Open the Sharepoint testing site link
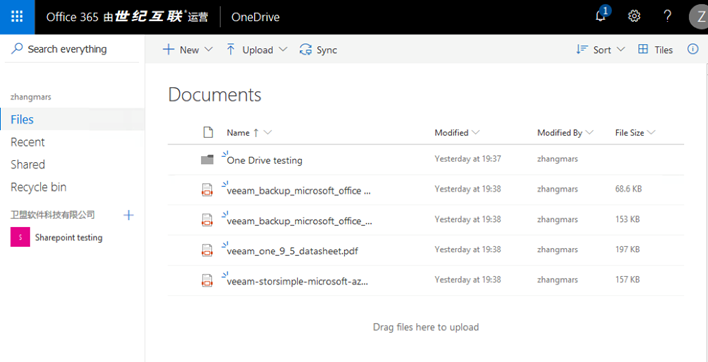This screenshot has height=362, width=708. [x=69, y=238]
